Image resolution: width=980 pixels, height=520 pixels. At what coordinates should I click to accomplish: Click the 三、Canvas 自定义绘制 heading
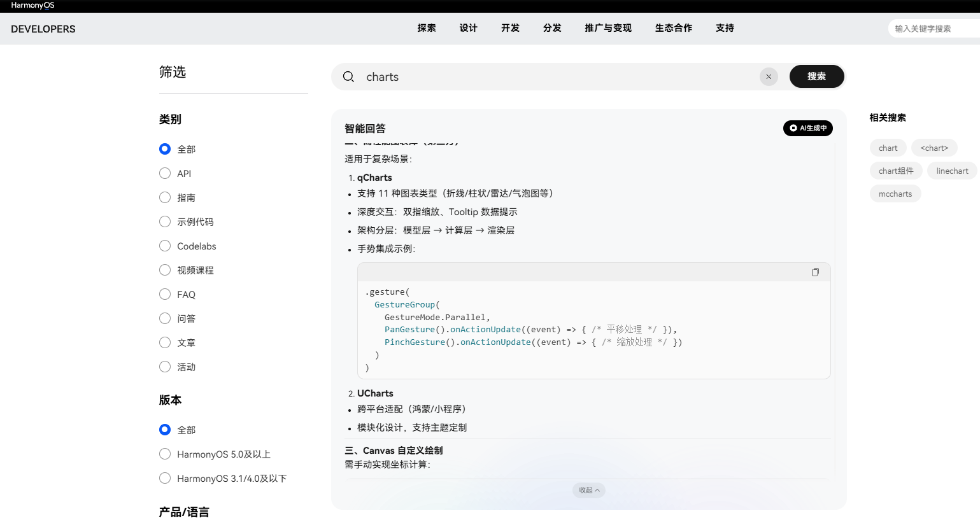[x=394, y=450]
